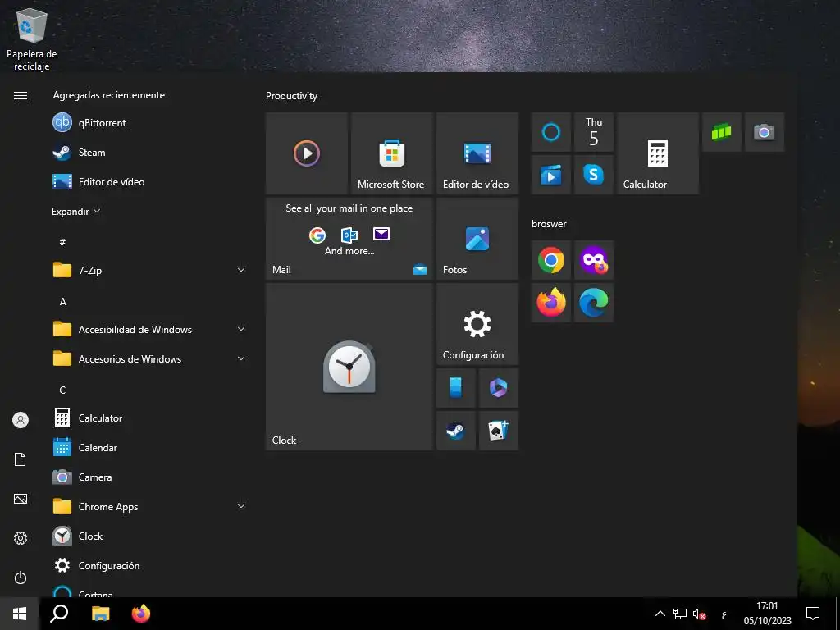Open the Mail tile
Image resolution: width=840 pixels, height=630 pixels.
[349, 239]
